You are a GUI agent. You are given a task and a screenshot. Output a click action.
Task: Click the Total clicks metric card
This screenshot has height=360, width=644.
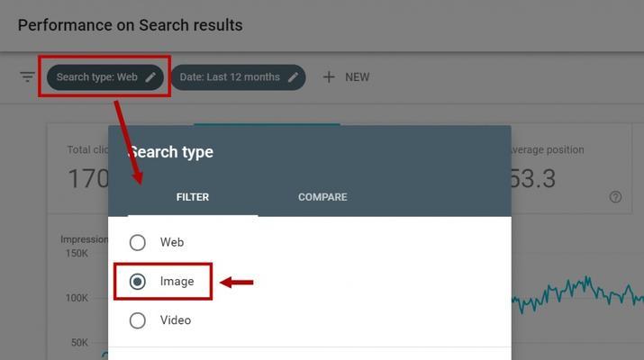(x=78, y=168)
